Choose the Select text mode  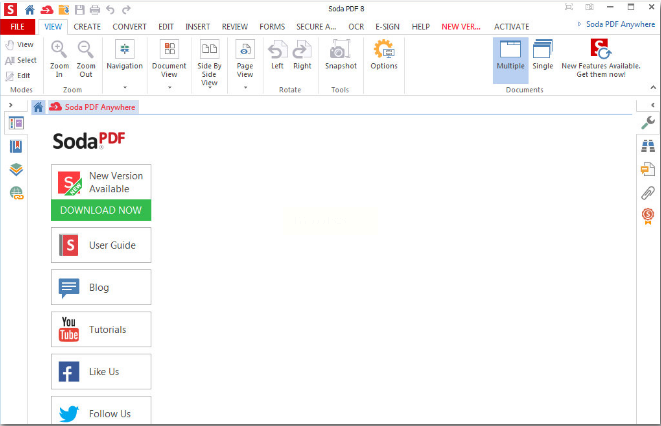21,60
